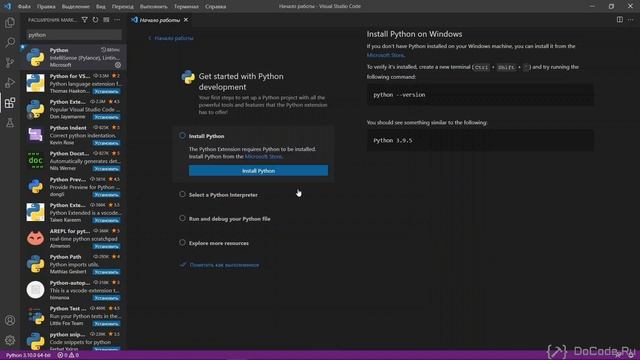Select the Начало работы editor tab

160,20
